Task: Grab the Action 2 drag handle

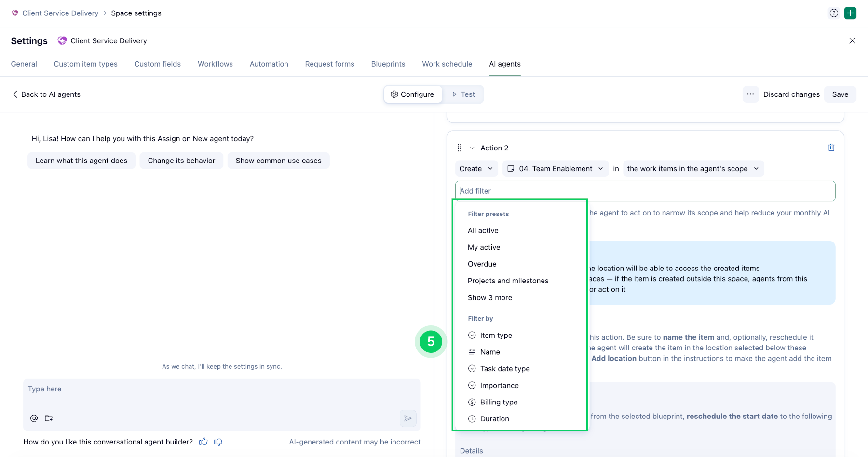Action: pyautogui.click(x=460, y=148)
